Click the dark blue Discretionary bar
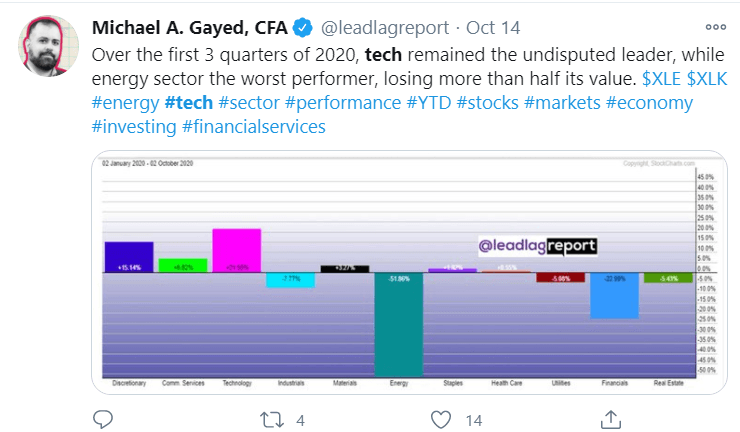The width and height of the screenshot is (740, 432). coord(129,257)
